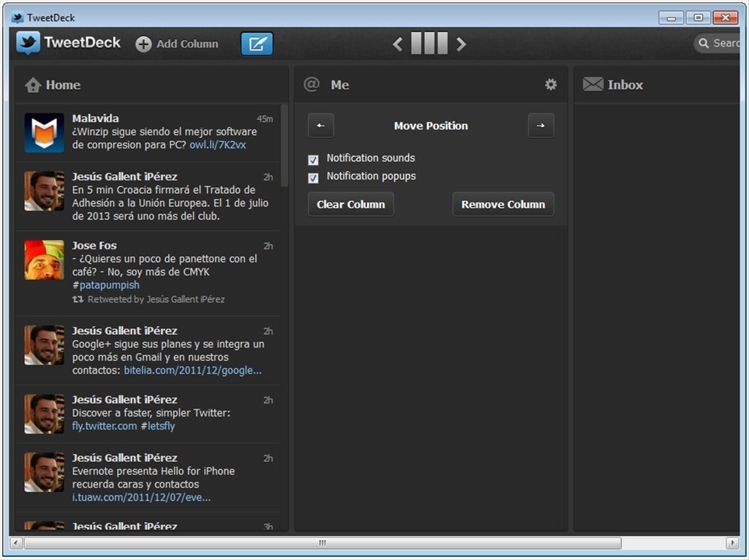Move the Me column left

[321, 126]
